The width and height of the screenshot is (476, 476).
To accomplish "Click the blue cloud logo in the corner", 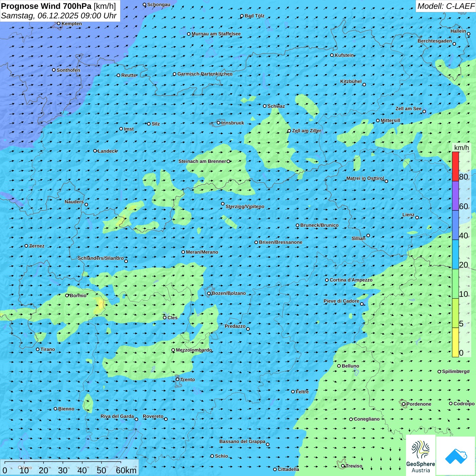I will [x=456, y=456].
